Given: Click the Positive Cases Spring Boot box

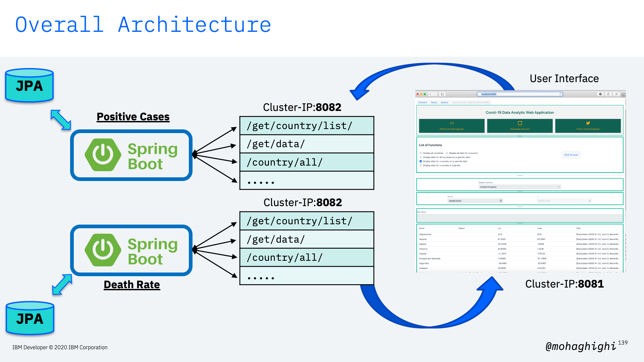Looking at the screenshot, I should [x=131, y=155].
